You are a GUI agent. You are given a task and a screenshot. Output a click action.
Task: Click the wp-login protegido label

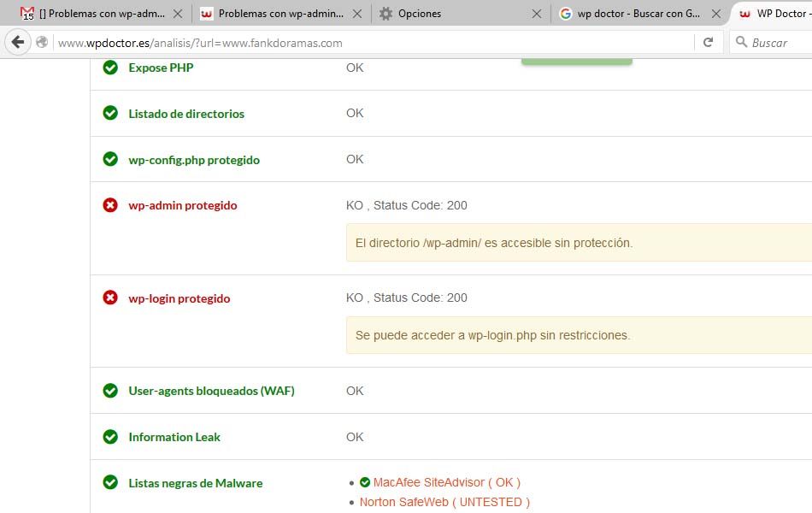(179, 299)
